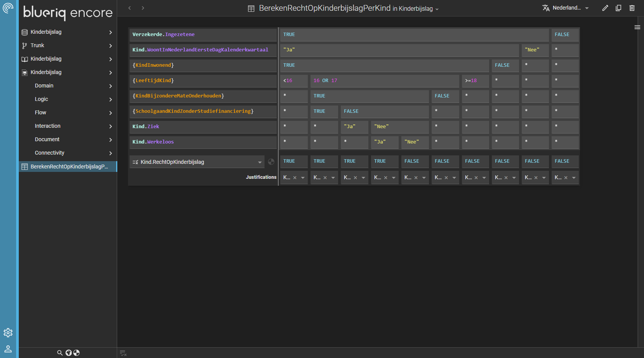
Task: Click the '<16' cell in LeeftijdKind row
Action: click(x=294, y=81)
